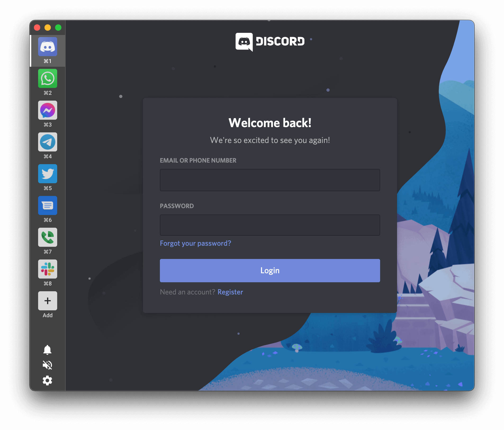The image size is (504, 430).
Task: Open settings gear icon
Action: pos(47,380)
